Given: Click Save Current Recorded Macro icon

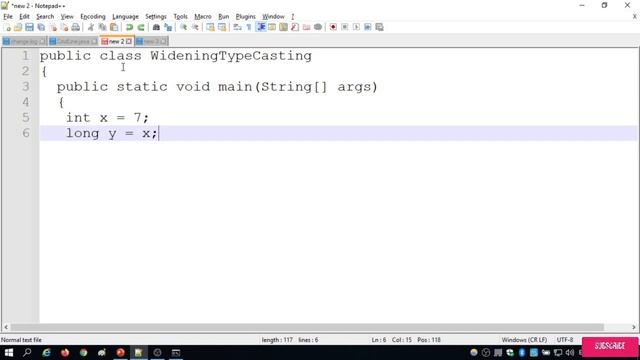Looking at the screenshot, I should (380, 27).
